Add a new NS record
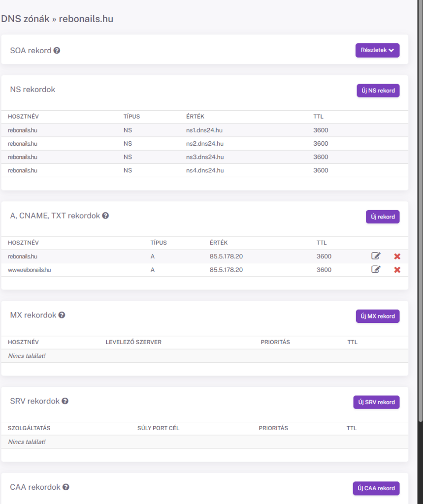Screen dimensions: 423x504 click(378, 90)
